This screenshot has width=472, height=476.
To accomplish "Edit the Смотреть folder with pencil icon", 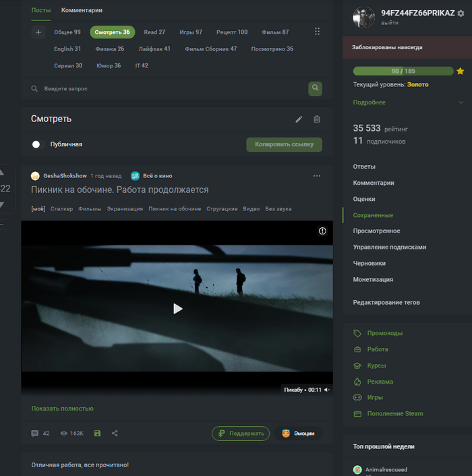I will point(299,119).
